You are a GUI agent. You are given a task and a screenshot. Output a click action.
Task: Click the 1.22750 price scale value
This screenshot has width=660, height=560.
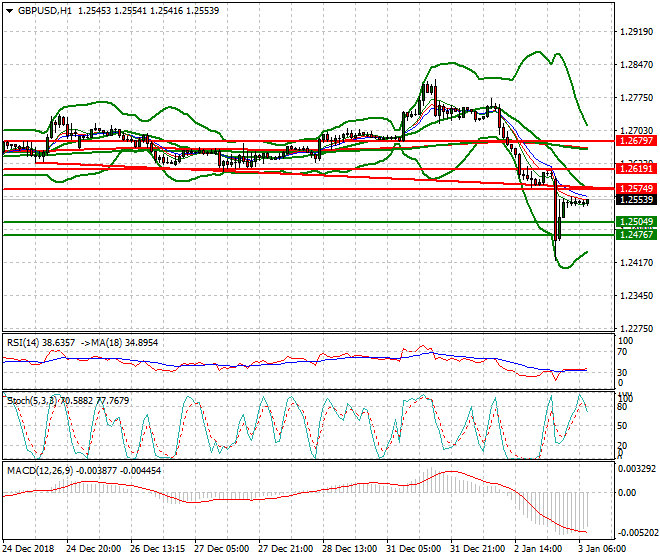[636, 328]
